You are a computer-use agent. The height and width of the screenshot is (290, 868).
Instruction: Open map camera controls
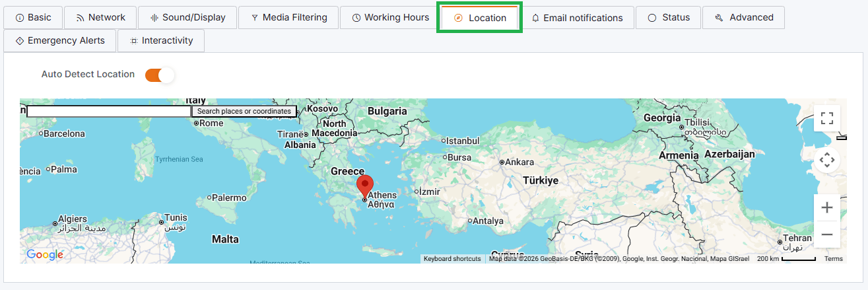(x=826, y=160)
